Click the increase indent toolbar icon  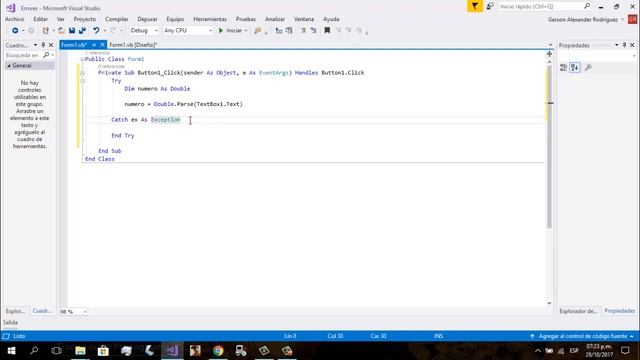tap(289, 31)
